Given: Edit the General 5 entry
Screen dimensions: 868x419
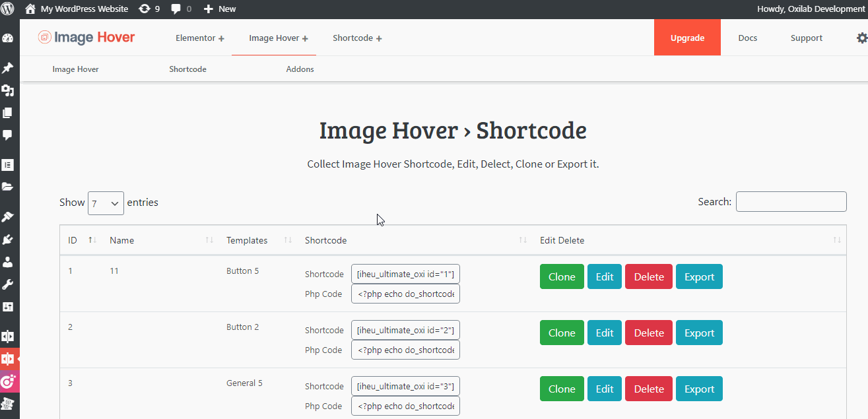Looking at the screenshot, I should (605, 389).
